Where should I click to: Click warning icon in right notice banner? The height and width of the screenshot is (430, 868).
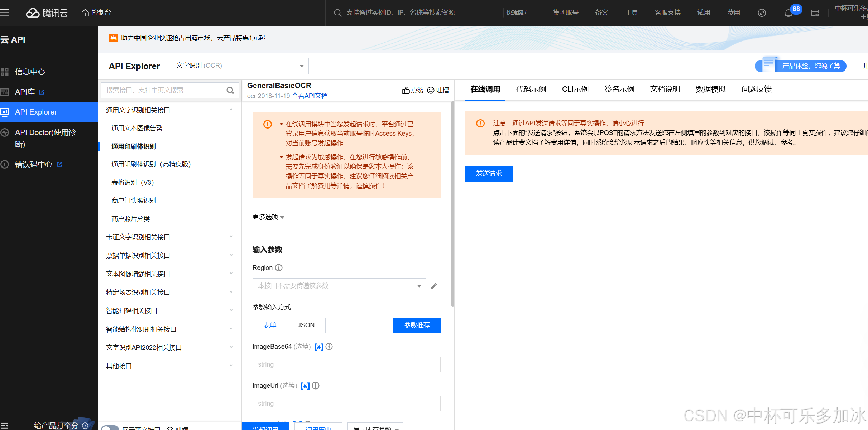point(480,124)
